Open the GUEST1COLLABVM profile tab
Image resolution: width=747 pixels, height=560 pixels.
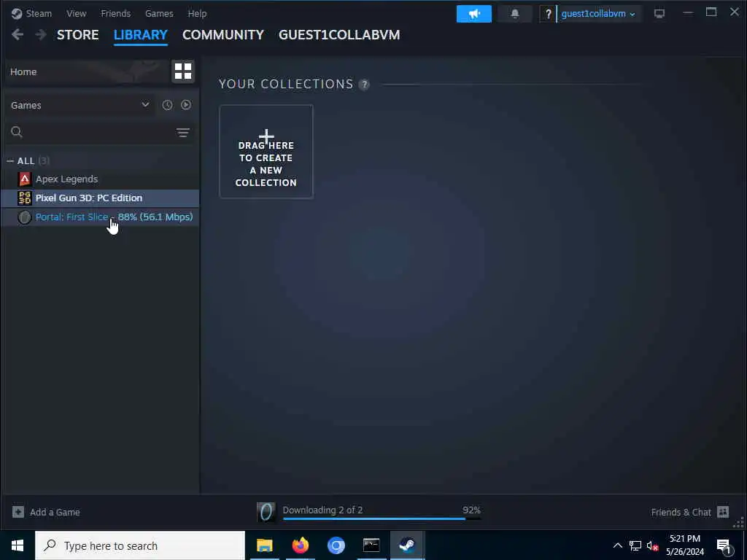coord(339,35)
